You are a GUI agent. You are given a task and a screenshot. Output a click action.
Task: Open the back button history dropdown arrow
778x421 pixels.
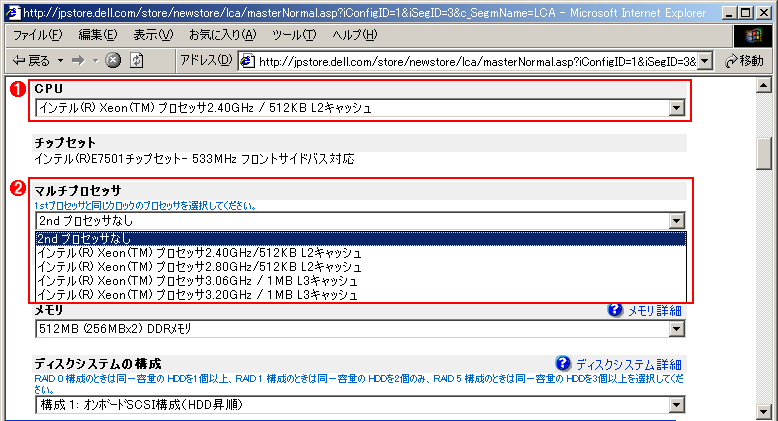click(61, 61)
